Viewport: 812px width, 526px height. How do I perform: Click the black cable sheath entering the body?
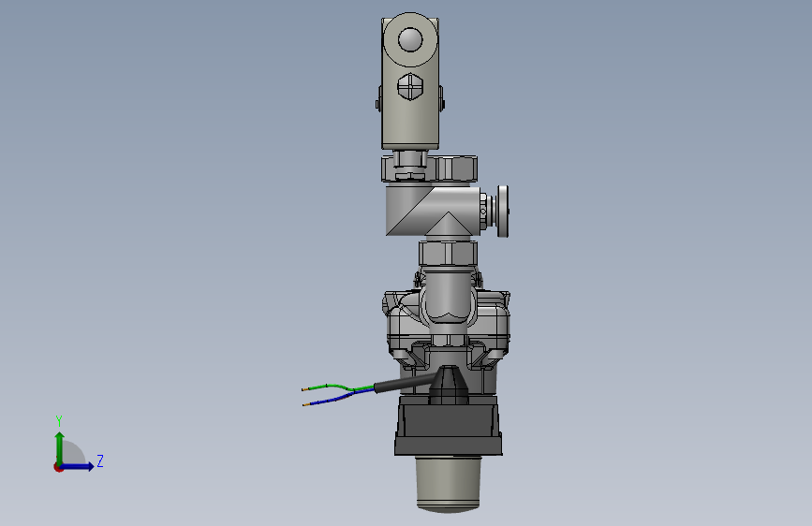pos(404,384)
